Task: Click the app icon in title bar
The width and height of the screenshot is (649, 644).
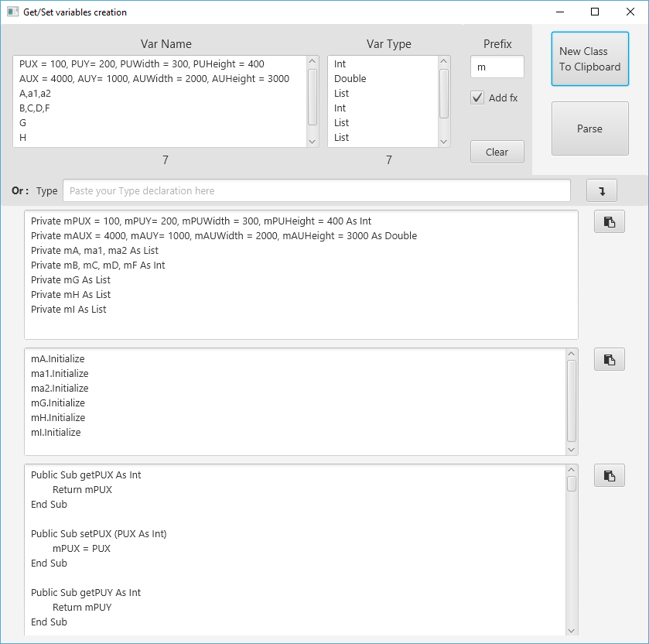Action: [x=13, y=12]
